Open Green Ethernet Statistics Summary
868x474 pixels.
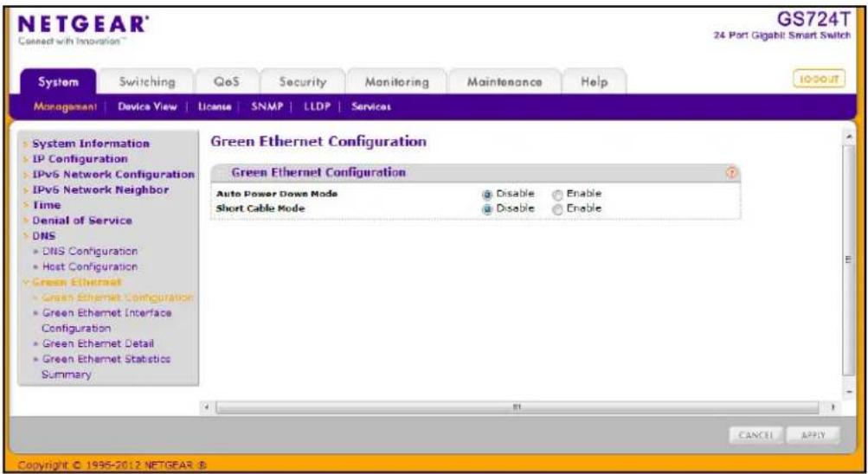pos(106,367)
